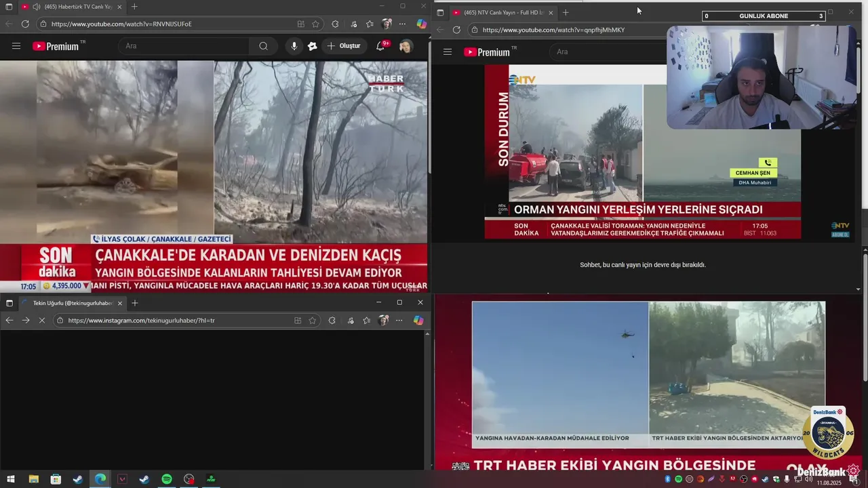
Task: Go back in the Habertürk browser window
Action: click(x=9, y=24)
